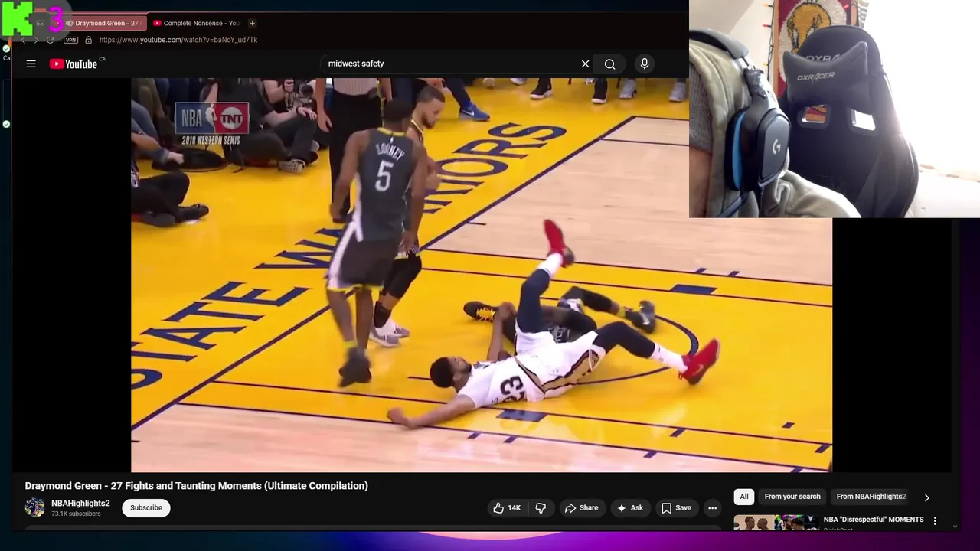Show more filter chips with right chevron
980x551 pixels.
(x=926, y=497)
